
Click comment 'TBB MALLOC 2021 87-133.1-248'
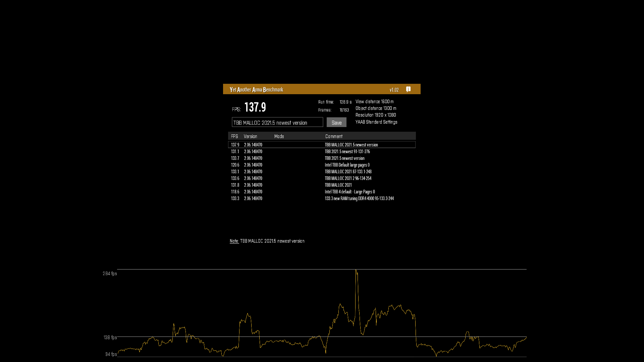pos(348,172)
